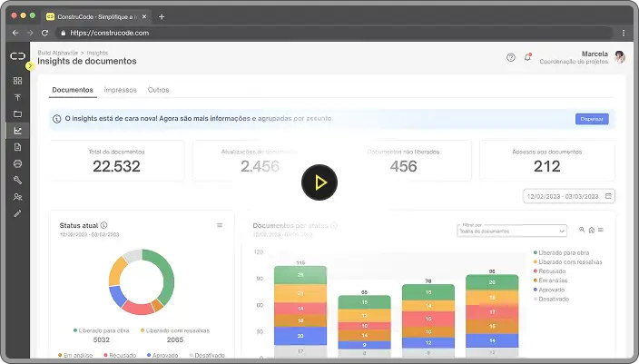The image size is (639, 364).
Task: Click the zoom magnifier on status chart
Action: tap(582, 230)
